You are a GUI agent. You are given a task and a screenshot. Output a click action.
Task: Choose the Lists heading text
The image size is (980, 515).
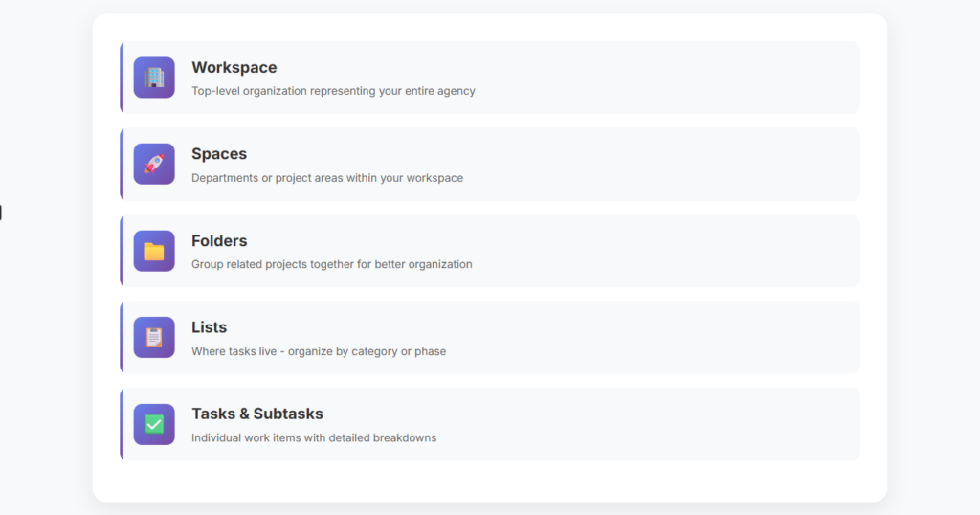point(210,327)
